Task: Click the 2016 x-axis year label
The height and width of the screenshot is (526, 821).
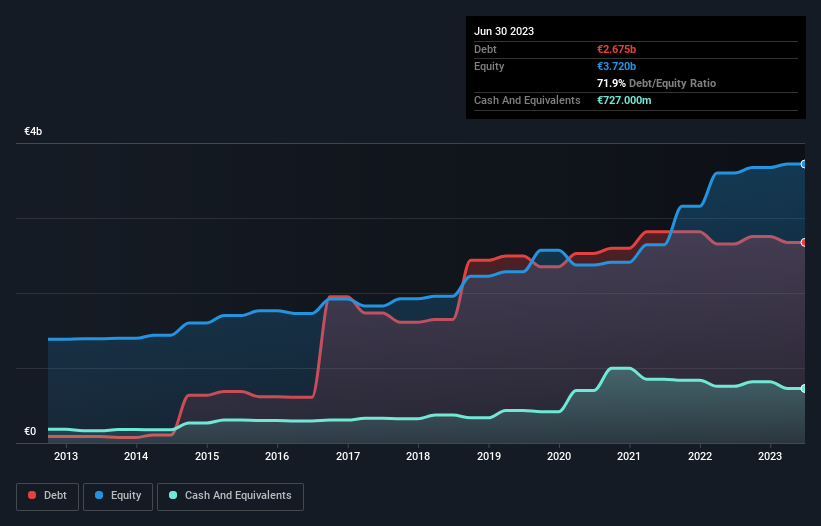Action: [277, 456]
